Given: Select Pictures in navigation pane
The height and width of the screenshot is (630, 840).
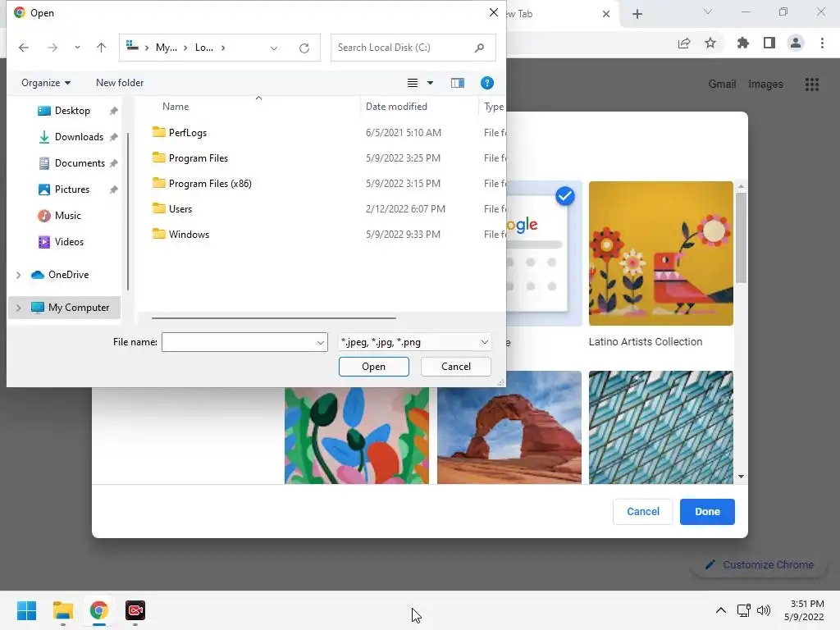Looking at the screenshot, I should click(72, 189).
